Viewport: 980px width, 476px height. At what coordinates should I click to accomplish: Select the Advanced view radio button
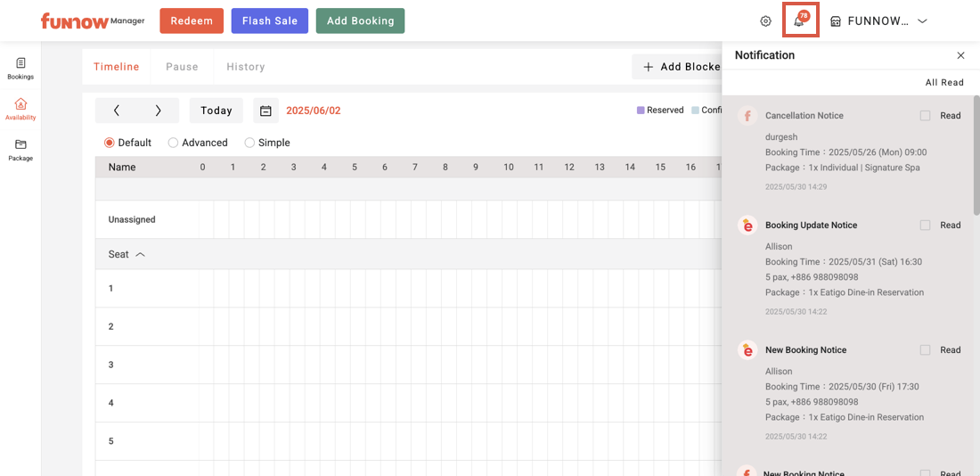[x=173, y=143]
